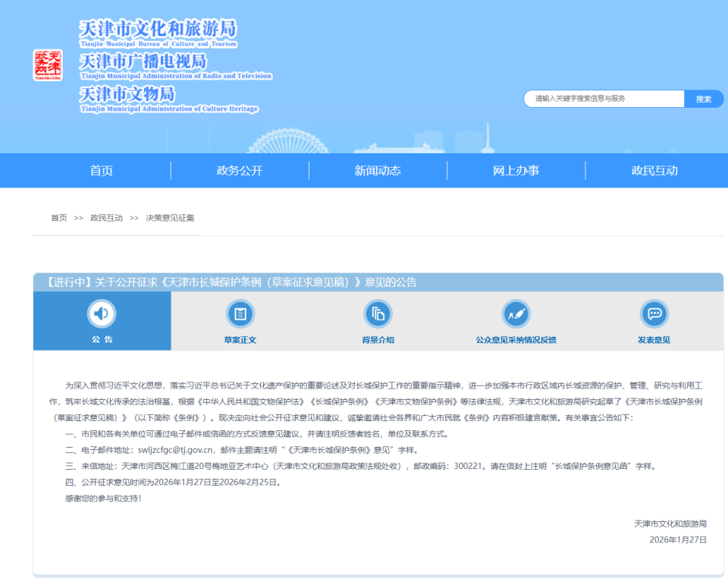Click the 公告 speaker icon
728x579 pixels.
click(x=102, y=314)
